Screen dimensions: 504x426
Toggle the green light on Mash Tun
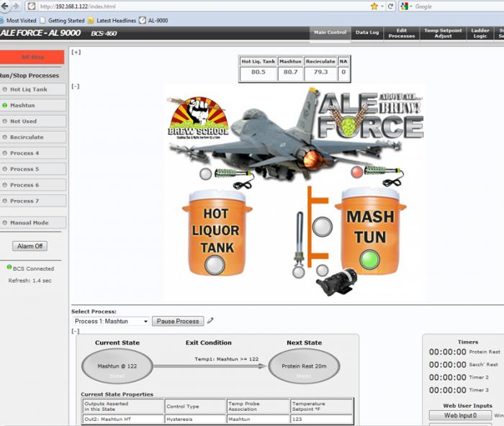point(369,260)
